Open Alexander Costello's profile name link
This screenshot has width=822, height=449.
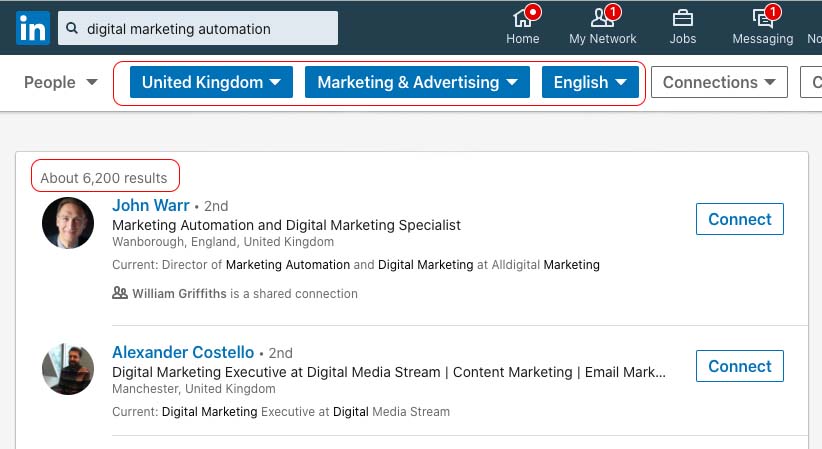click(183, 352)
